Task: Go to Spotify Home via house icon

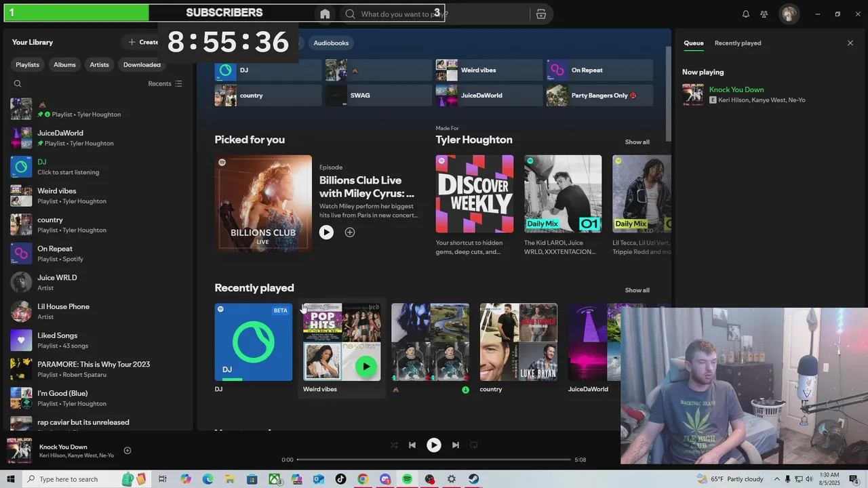Action: (x=325, y=14)
